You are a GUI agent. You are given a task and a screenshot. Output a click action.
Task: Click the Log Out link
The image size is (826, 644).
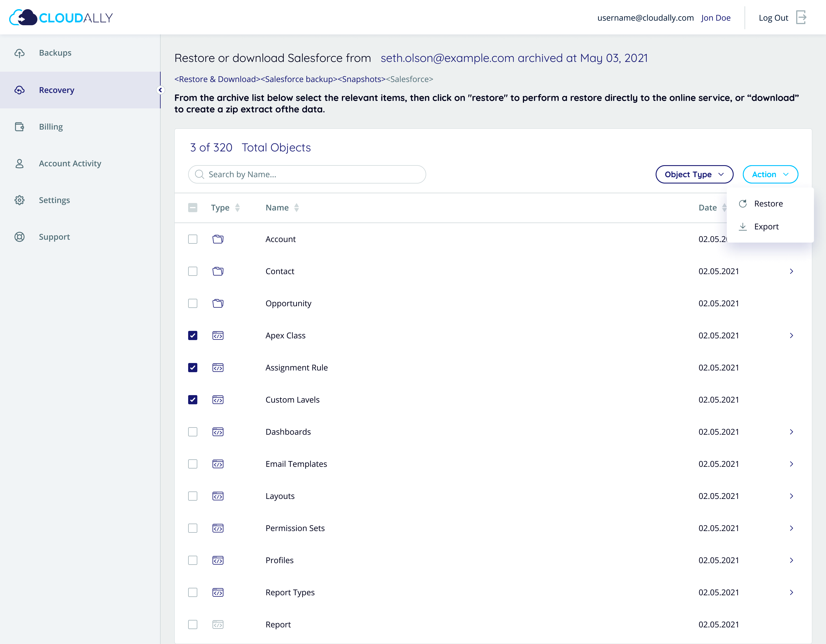pyautogui.click(x=774, y=18)
